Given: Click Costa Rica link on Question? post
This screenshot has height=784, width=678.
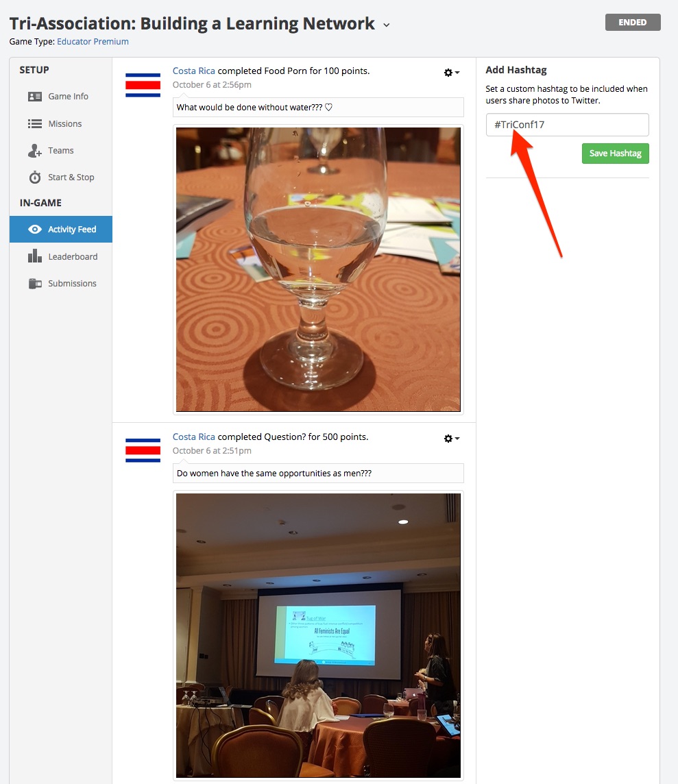Looking at the screenshot, I should point(193,437).
